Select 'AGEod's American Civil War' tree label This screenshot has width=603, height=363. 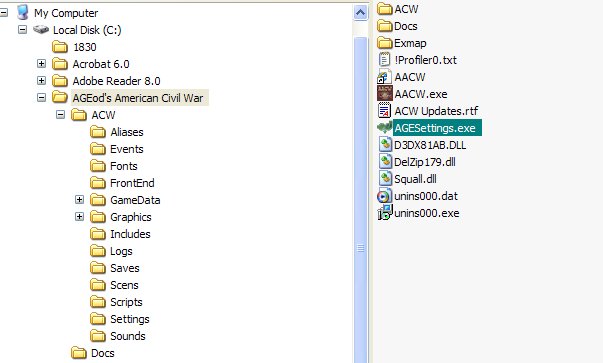pos(138,98)
